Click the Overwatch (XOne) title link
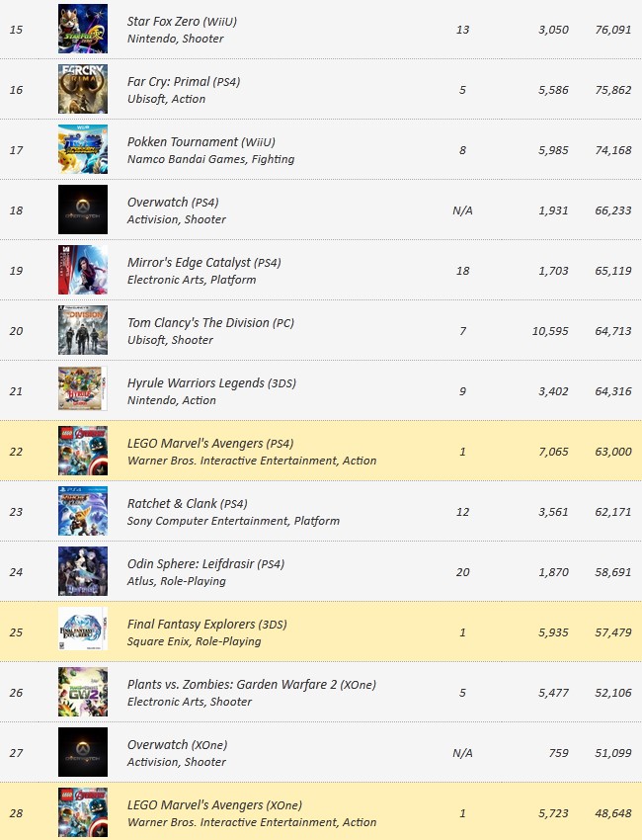642x840 pixels. (x=177, y=745)
